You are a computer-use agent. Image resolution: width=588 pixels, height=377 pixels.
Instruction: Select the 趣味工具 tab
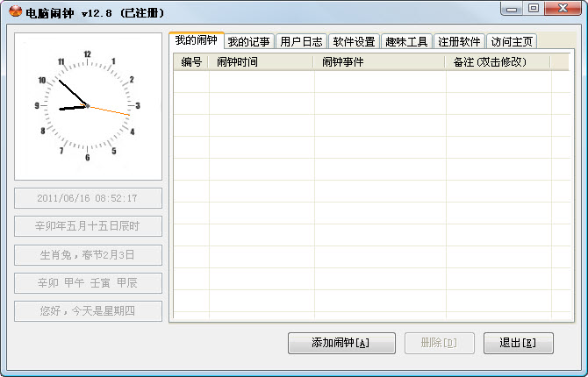click(406, 41)
